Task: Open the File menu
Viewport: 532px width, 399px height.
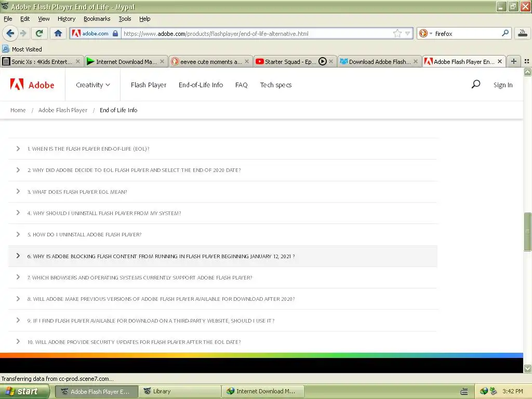Action: (x=8, y=19)
